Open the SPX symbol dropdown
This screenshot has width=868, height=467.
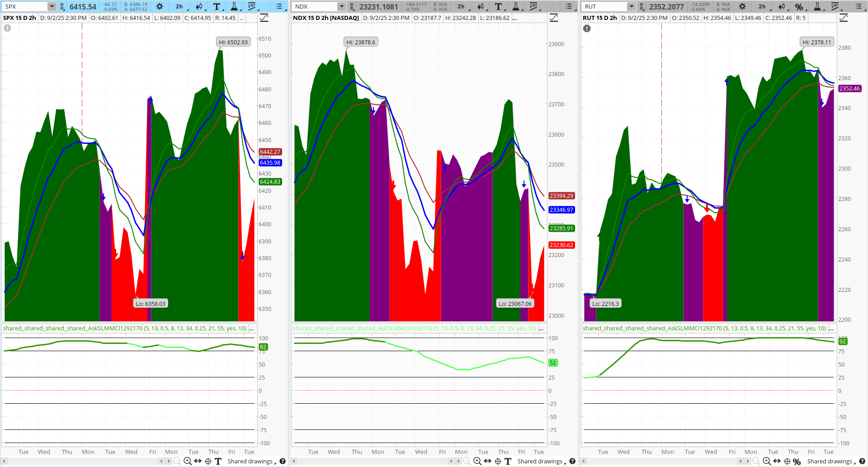click(x=51, y=6)
